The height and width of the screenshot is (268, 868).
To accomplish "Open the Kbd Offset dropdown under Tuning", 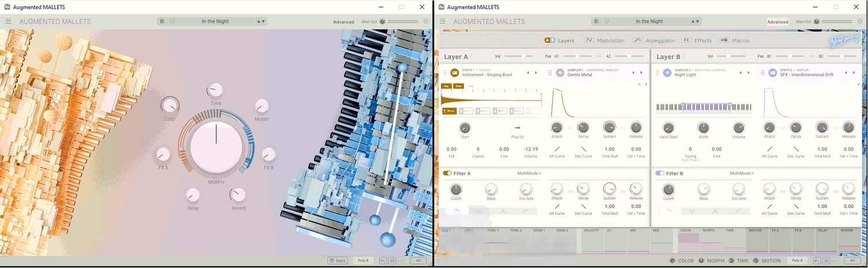I will point(690,160).
